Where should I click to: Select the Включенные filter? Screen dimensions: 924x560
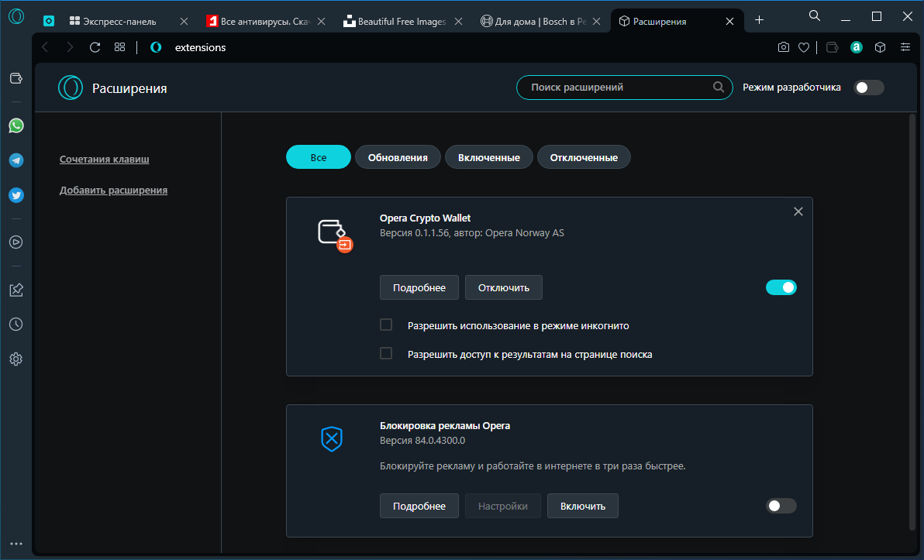[489, 157]
